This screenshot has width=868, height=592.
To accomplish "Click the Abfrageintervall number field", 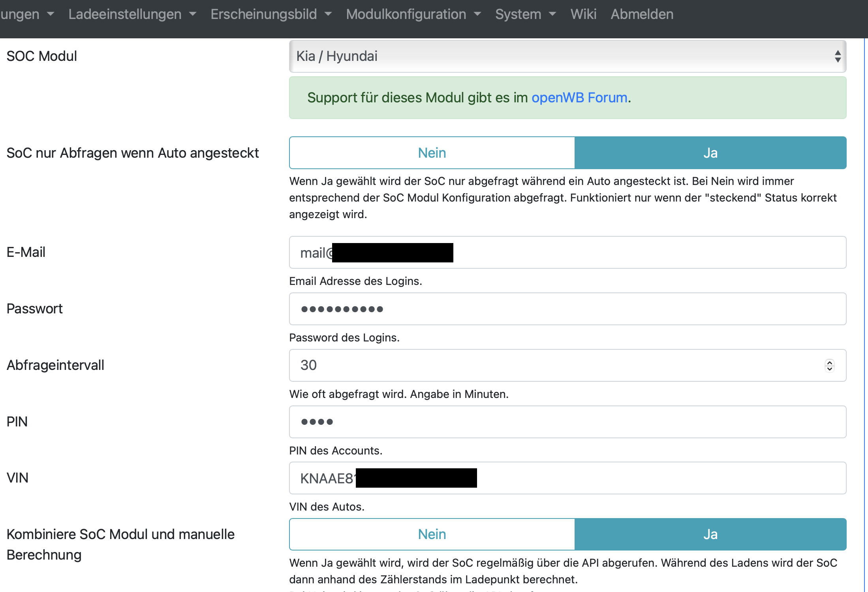I will (553, 365).
